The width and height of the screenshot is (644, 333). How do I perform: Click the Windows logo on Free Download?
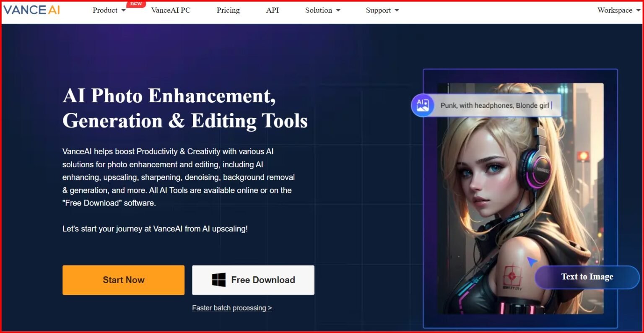tap(218, 280)
